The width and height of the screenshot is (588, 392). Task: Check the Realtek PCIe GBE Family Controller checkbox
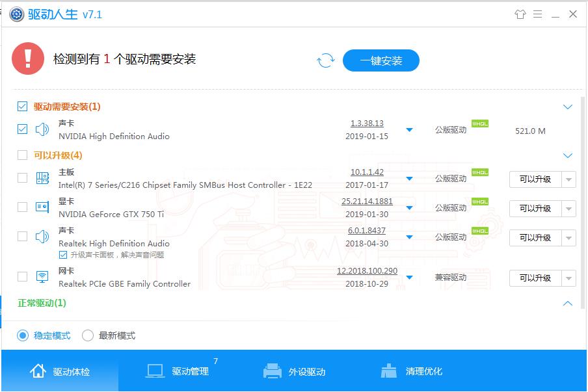pyautogui.click(x=22, y=276)
